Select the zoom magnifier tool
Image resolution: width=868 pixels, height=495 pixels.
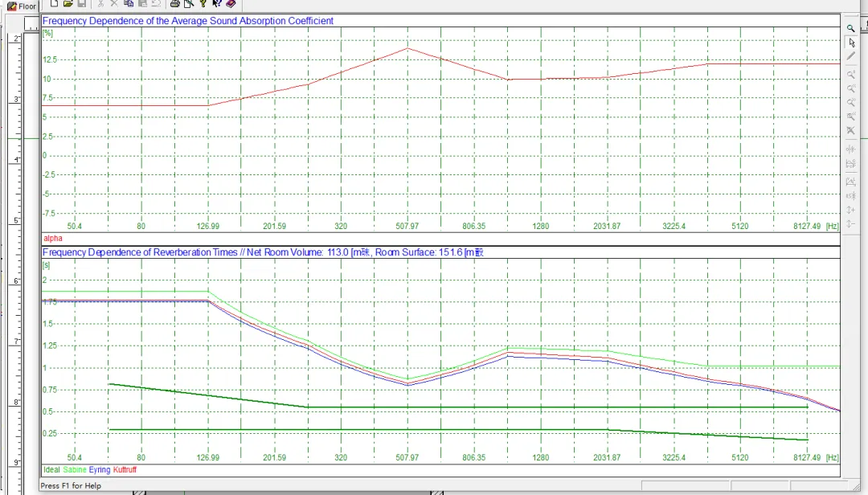click(851, 28)
